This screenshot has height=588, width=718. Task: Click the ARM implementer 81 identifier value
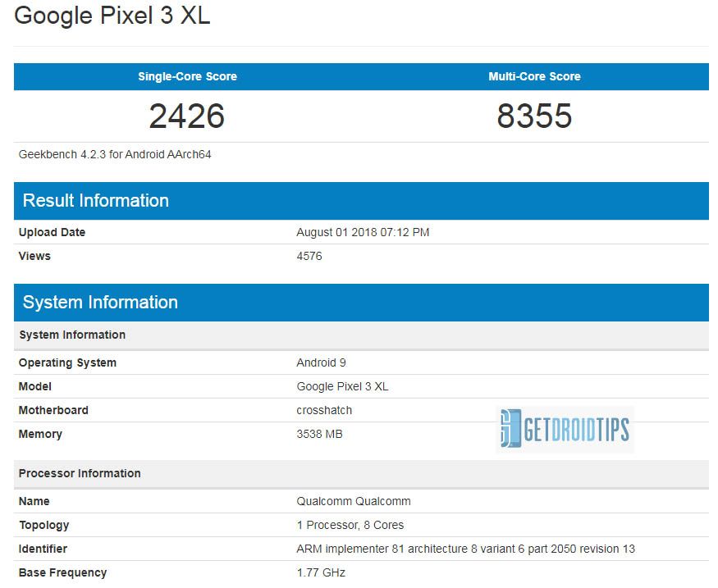click(x=466, y=549)
